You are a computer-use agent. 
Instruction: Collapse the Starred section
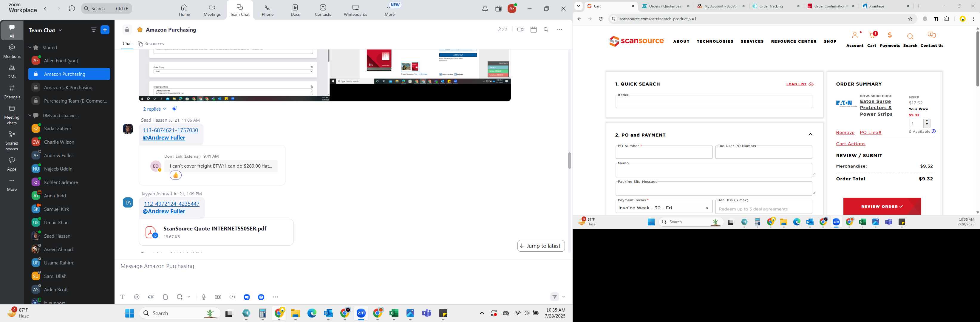point(30,47)
